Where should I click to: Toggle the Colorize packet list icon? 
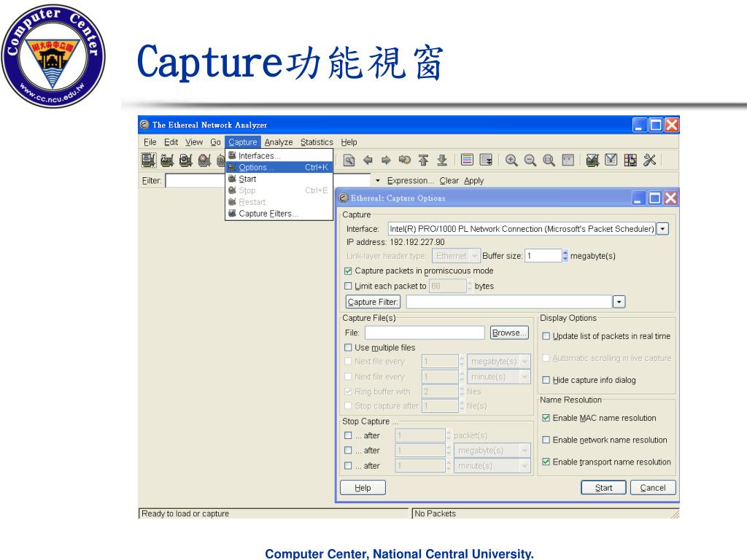[x=467, y=160]
